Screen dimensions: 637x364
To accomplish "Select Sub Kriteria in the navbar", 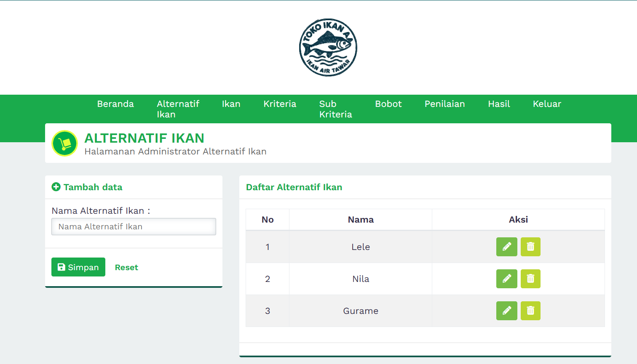I will pos(335,109).
